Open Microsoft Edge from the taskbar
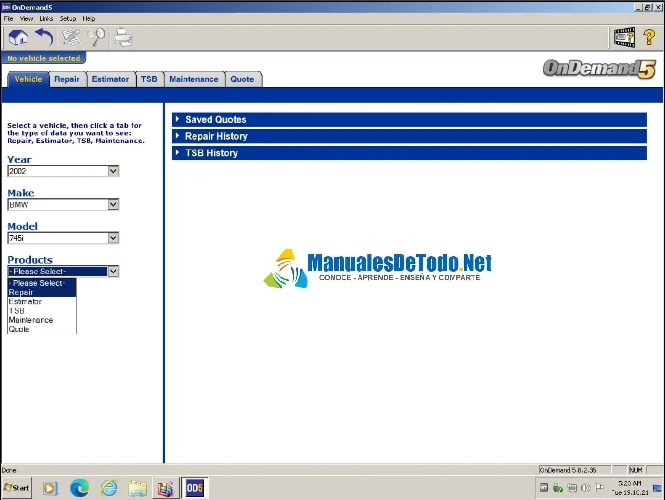 (79, 488)
